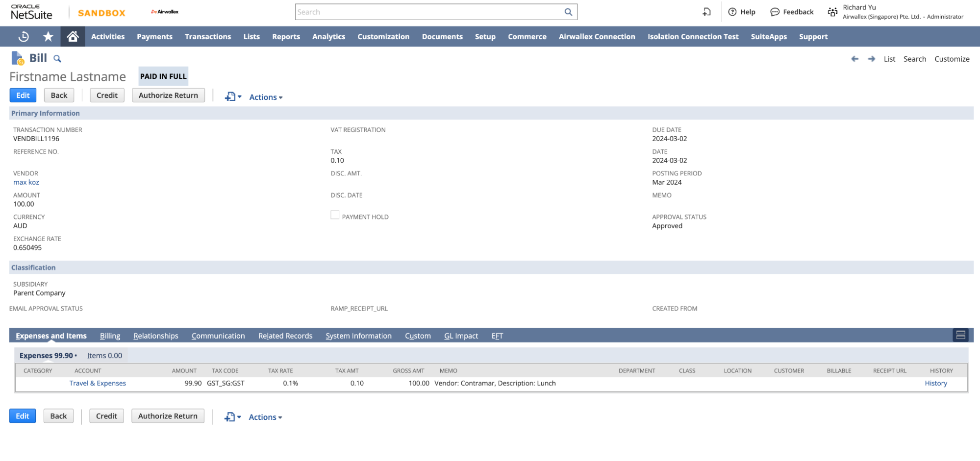The width and height of the screenshot is (980, 461).
Task: Switch to the GL Impact tab
Action: (x=461, y=336)
